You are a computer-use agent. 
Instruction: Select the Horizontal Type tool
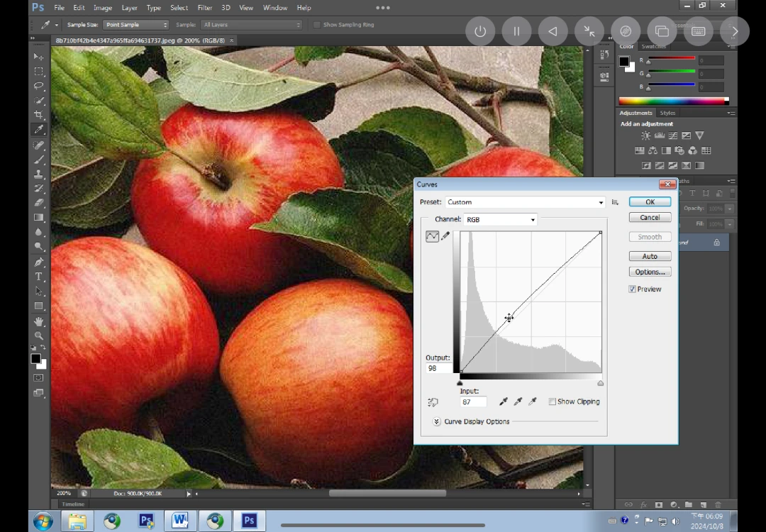tap(39, 277)
